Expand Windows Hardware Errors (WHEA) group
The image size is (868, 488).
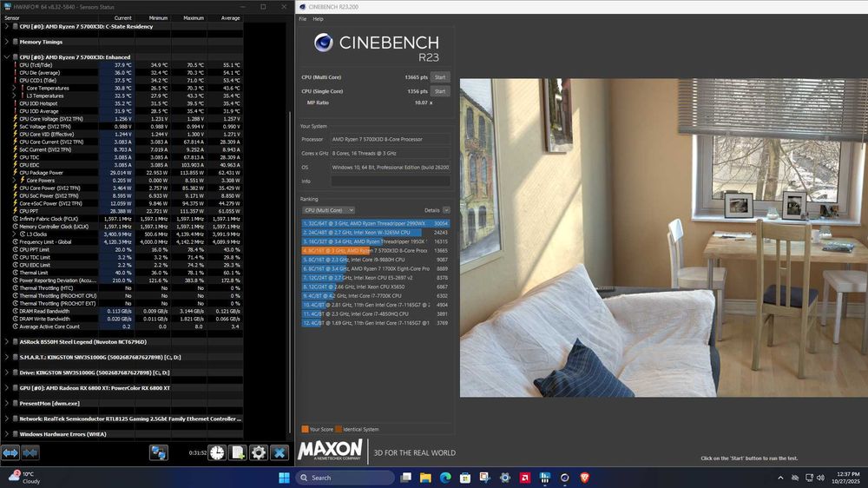coord(7,434)
